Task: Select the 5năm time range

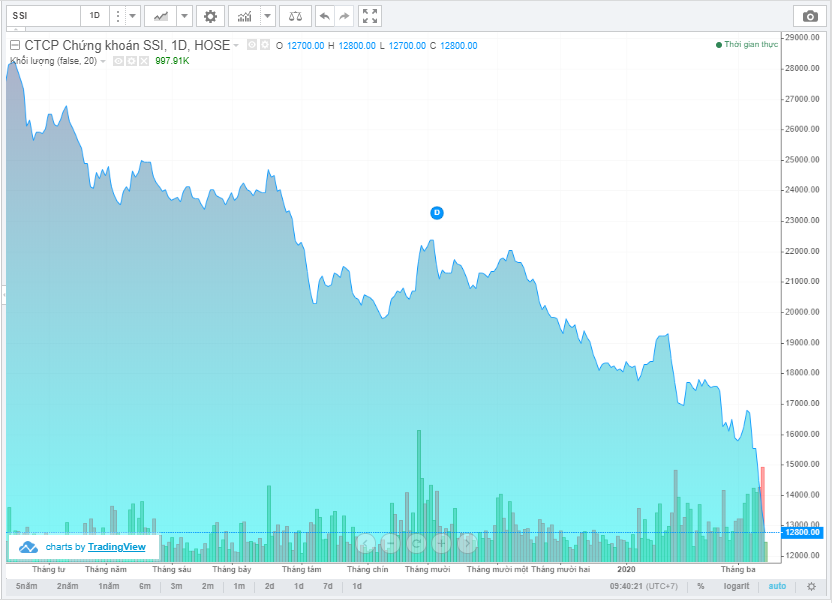Action: (27, 587)
